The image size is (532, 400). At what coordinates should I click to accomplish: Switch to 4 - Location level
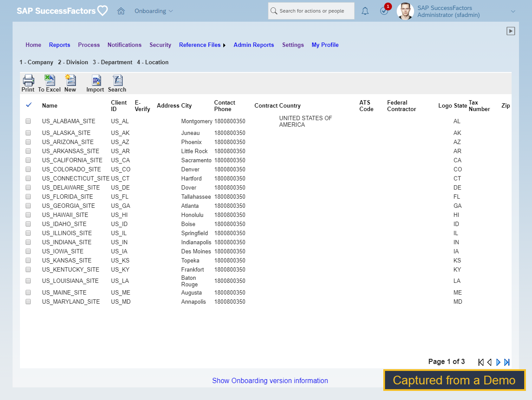coord(153,62)
